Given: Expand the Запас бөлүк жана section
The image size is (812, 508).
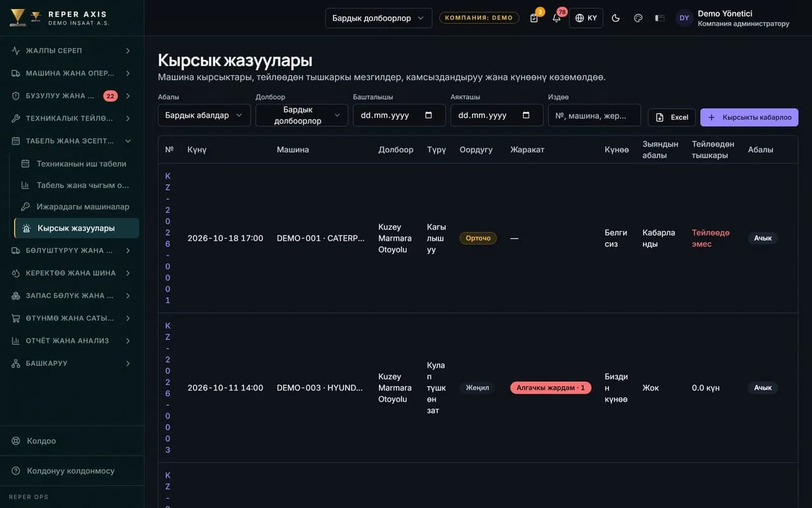Looking at the screenshot, I should point(72,296).
